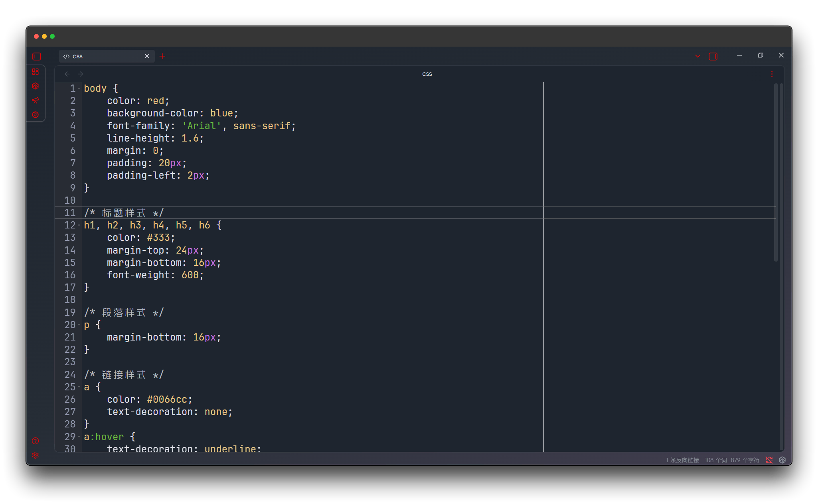818x504 pixels.
Task: Click the sync disabled icon in status bar
Action: coord(769,460)
